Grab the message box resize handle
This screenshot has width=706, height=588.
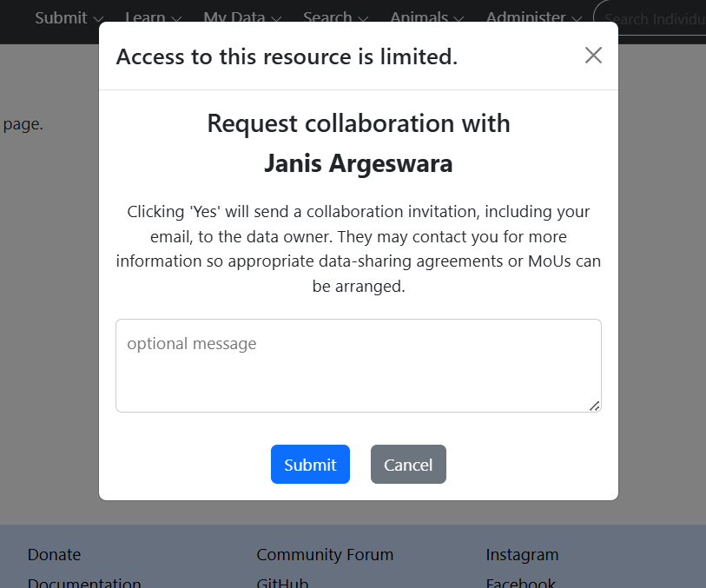point(595,406)
